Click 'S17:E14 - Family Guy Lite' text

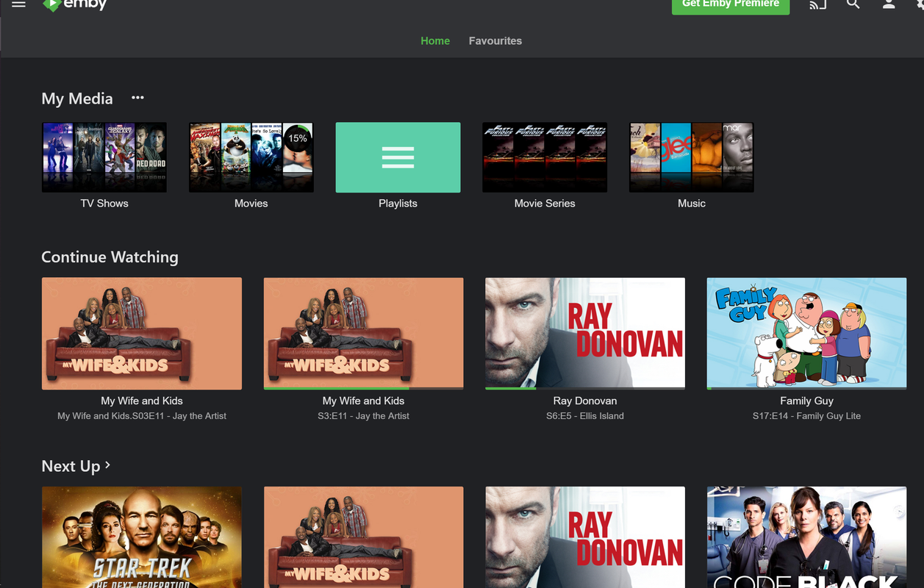(x=807, y=416)
